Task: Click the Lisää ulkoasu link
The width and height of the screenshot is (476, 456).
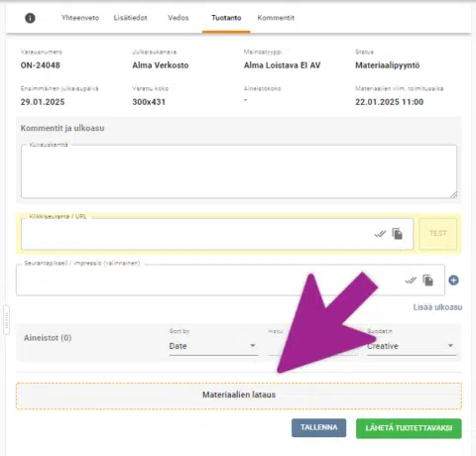Action: 437,307
